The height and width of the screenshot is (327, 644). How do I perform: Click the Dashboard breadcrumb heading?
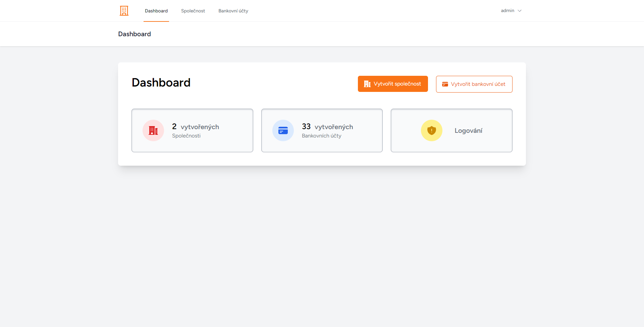(134, 34)
